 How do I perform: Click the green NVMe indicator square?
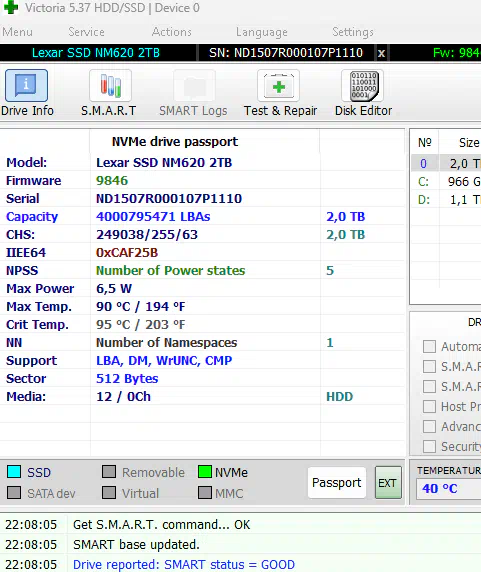pyautogui.click(x=205, y=471)
